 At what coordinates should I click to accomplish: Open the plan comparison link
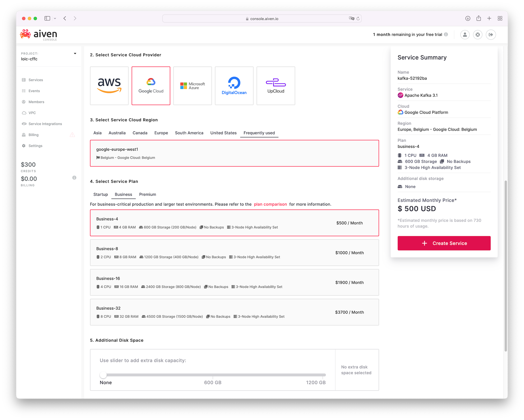tap(270, 204)
